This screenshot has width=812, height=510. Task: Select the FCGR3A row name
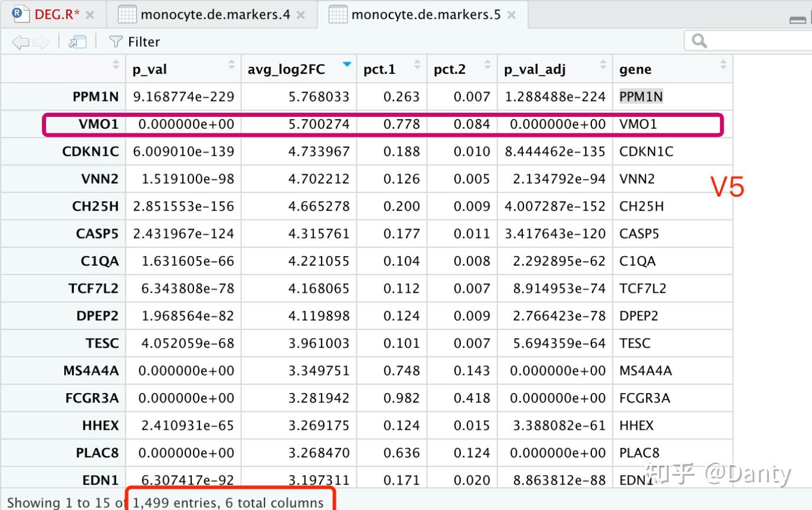[x=92, y=398]
